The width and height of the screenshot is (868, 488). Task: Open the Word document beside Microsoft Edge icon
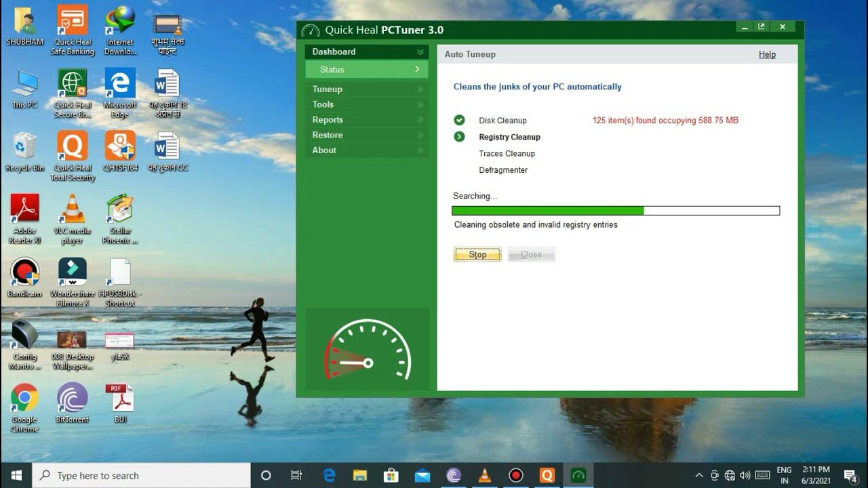(x=167, y=94)
